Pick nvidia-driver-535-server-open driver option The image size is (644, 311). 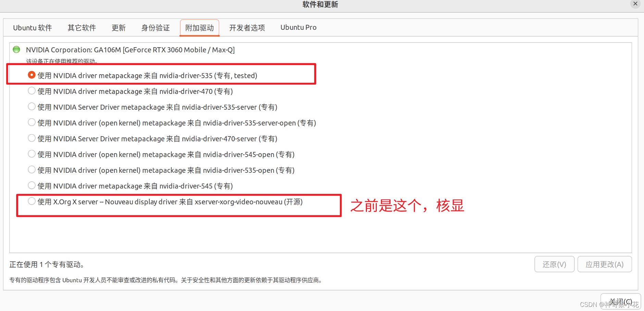pos(32,122)
